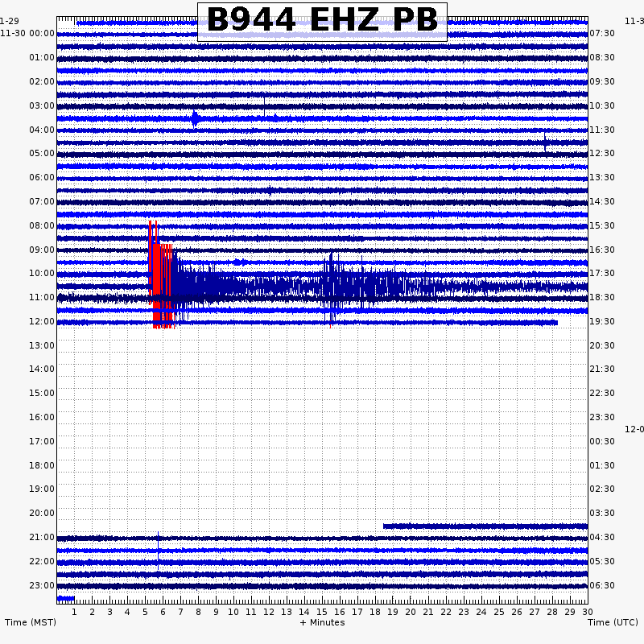Click minute 25 on the bottom axis
This screenshot has width=644, height=644.
pyautogui.click(x=499, y=612)
